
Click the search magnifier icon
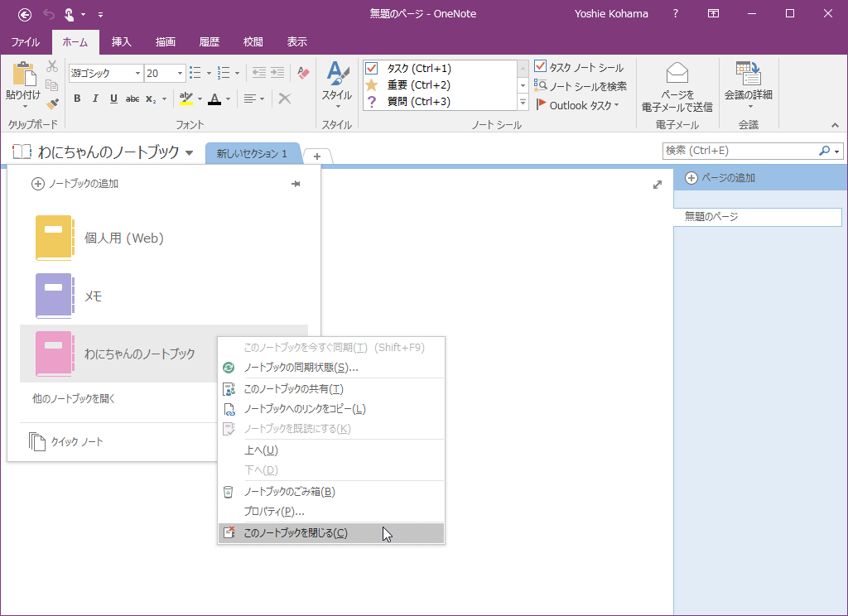(824, 151)
